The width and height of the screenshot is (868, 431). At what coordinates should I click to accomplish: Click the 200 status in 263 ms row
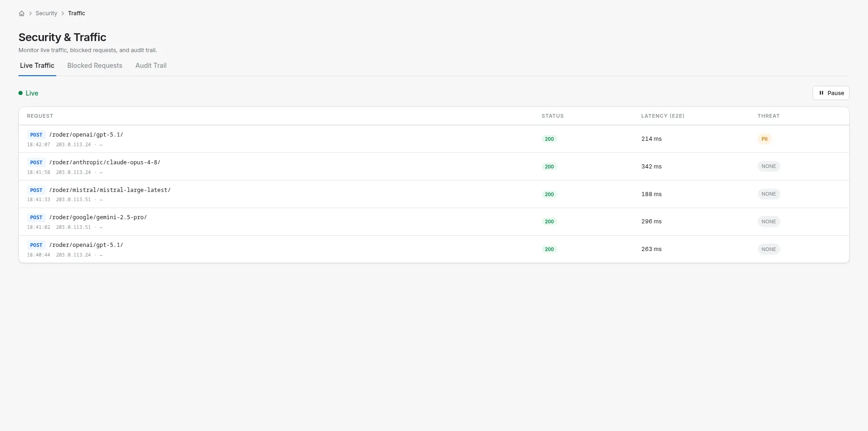point(549,249)
